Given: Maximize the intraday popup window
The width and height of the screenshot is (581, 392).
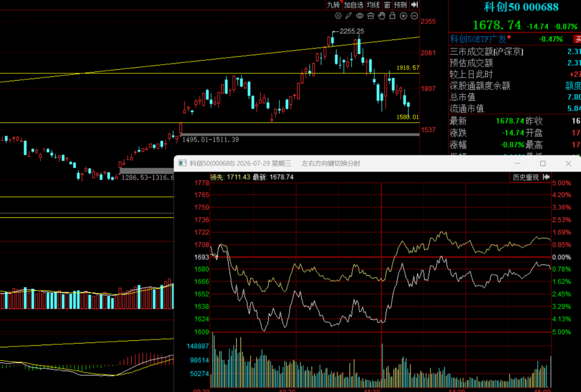Looking at the screenshot, I should click(x=543, y=163).
